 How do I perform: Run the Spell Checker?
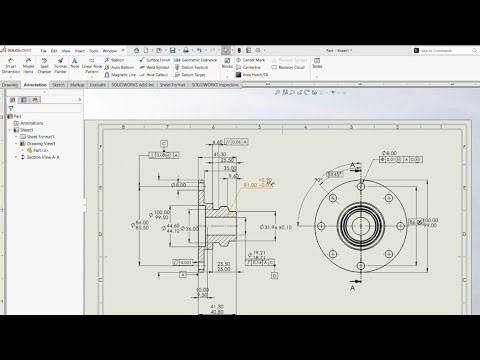pos(44,65)
